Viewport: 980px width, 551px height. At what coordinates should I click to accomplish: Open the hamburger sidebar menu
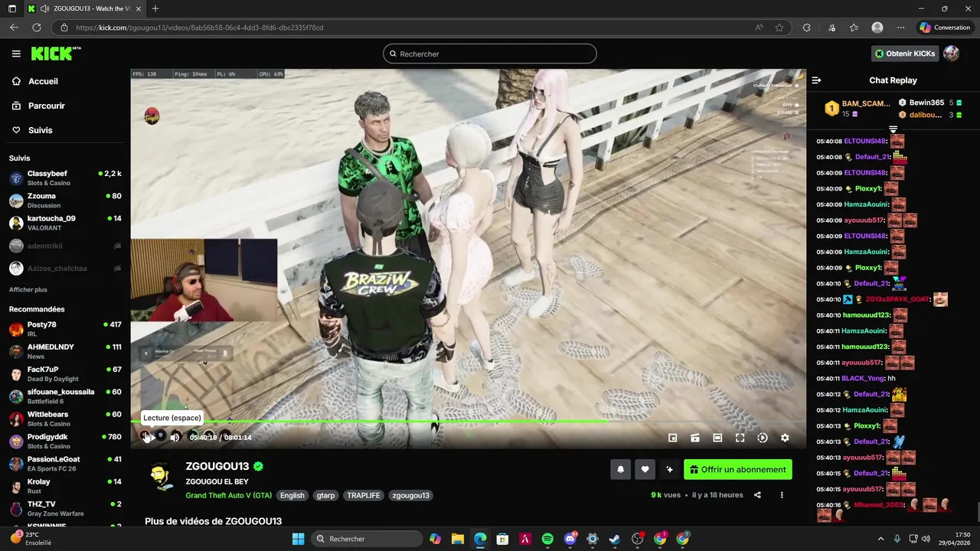pyautogui.click(x=16, y=54)
